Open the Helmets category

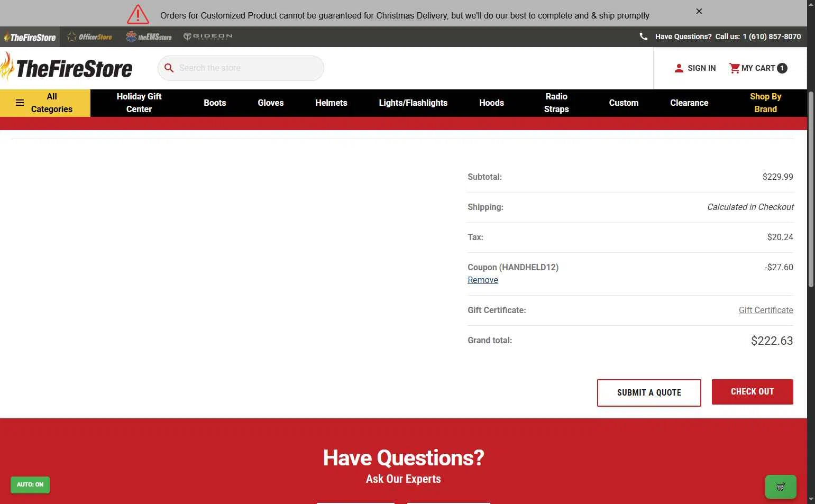pyautogui.click(x=331, y=103)
